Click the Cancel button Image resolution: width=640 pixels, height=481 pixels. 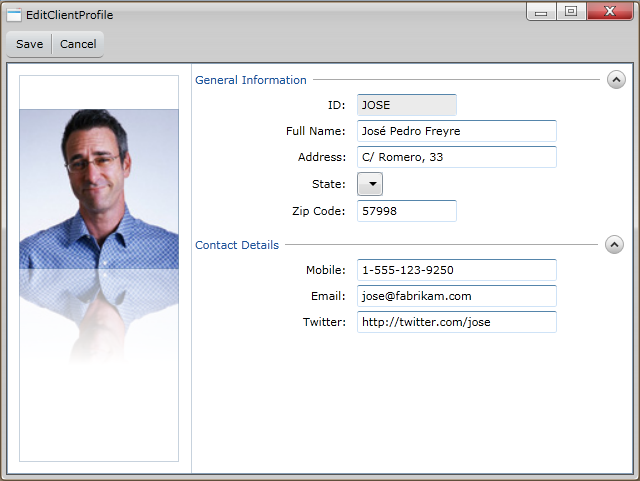(78, 44)
